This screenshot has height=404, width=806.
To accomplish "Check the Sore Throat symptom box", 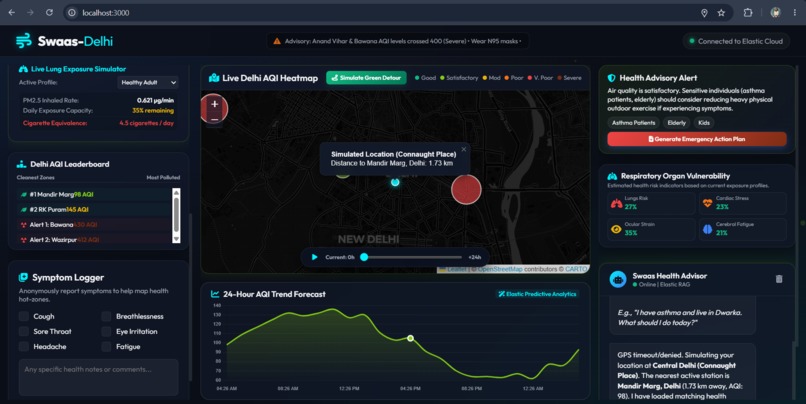I will 24,332.
